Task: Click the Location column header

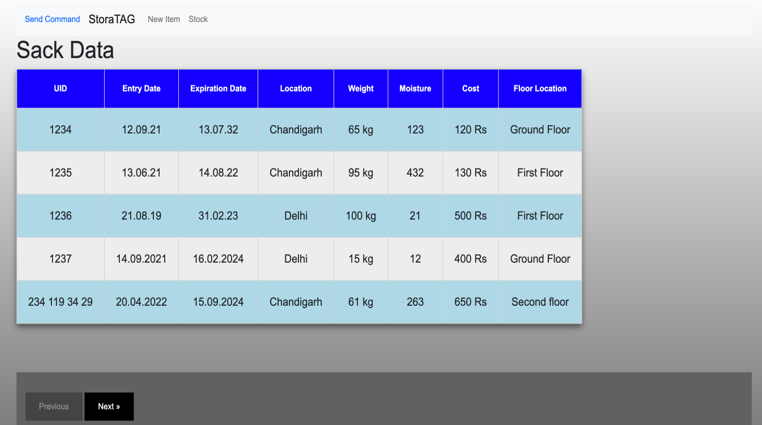Action: click(296, 88)
